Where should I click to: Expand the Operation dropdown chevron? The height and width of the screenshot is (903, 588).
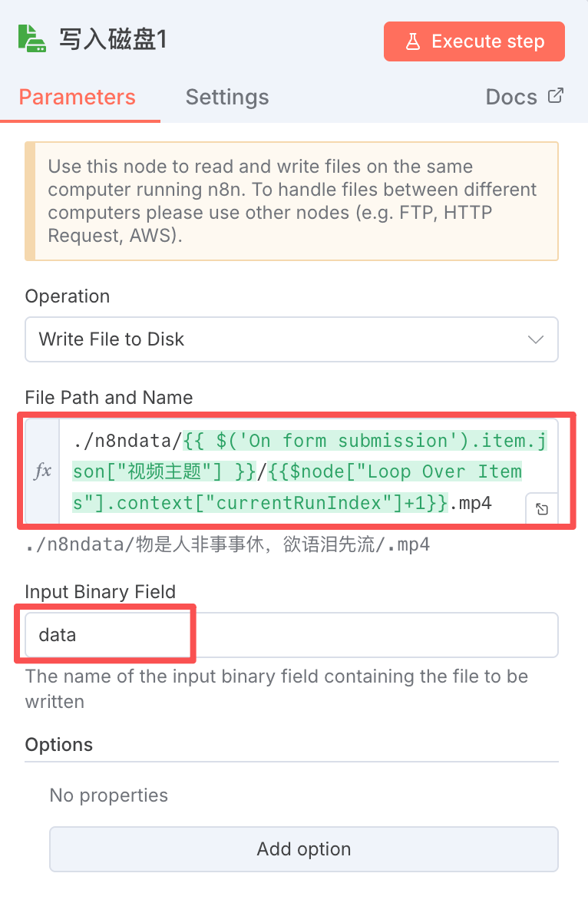(x=536, y=339)
